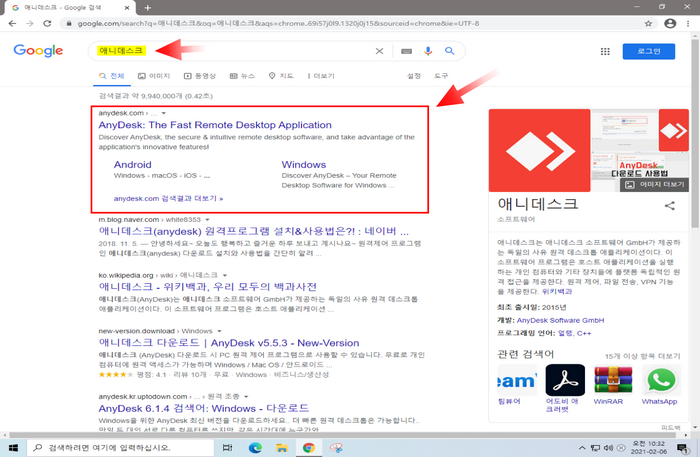This screenshot has height=457, width=700.
Task: Select the 전체 search tab
Action: click(112, 76)
